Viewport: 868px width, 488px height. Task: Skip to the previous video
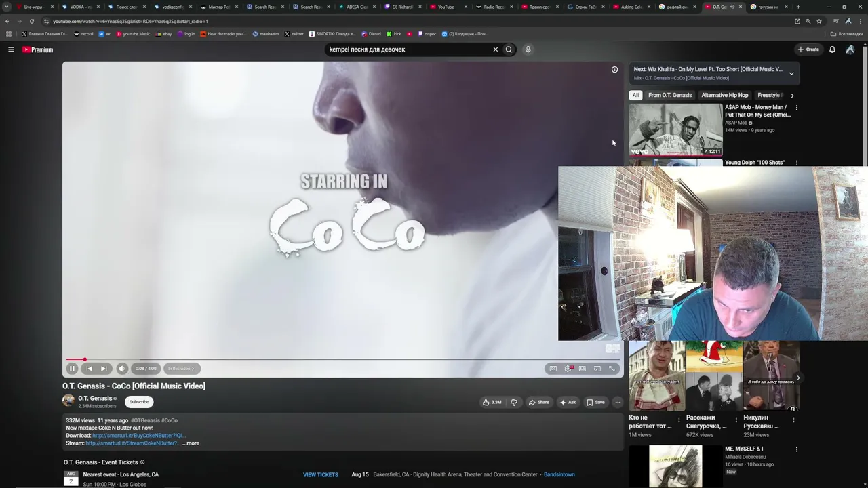(x=89, y=369)
